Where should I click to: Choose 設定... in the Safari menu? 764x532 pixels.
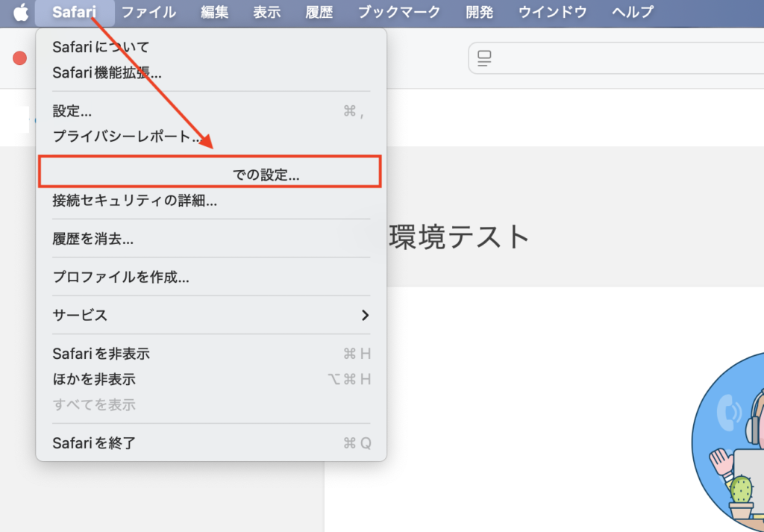click(x=72, y=111)
